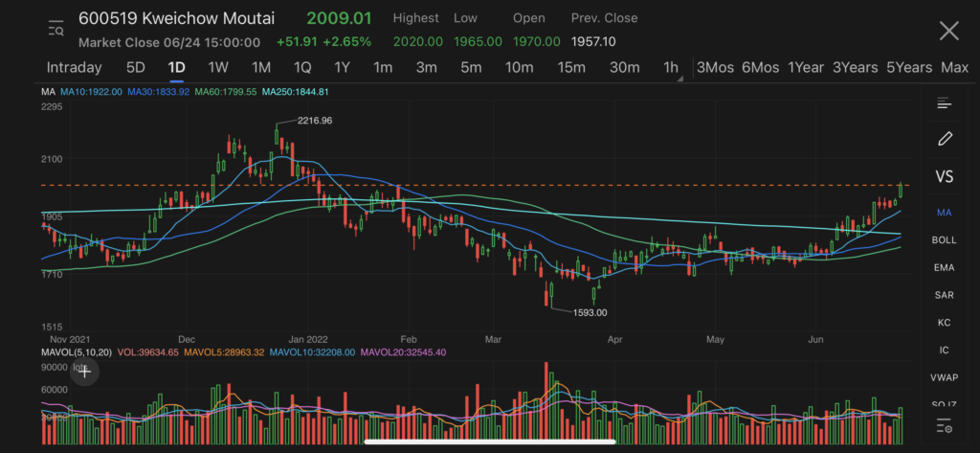Click the MAVOL(5,10,20) label

point(77,352)
